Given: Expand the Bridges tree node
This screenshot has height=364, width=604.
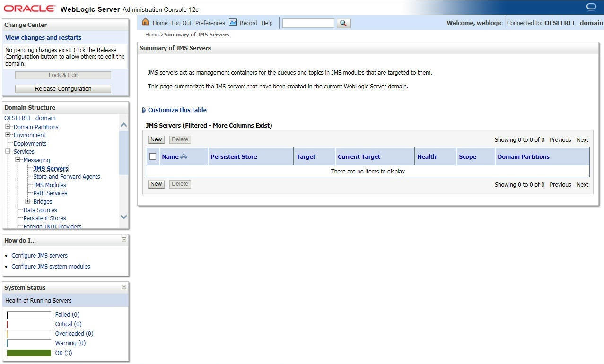Looking at the screenshot, I should (27, 201).
